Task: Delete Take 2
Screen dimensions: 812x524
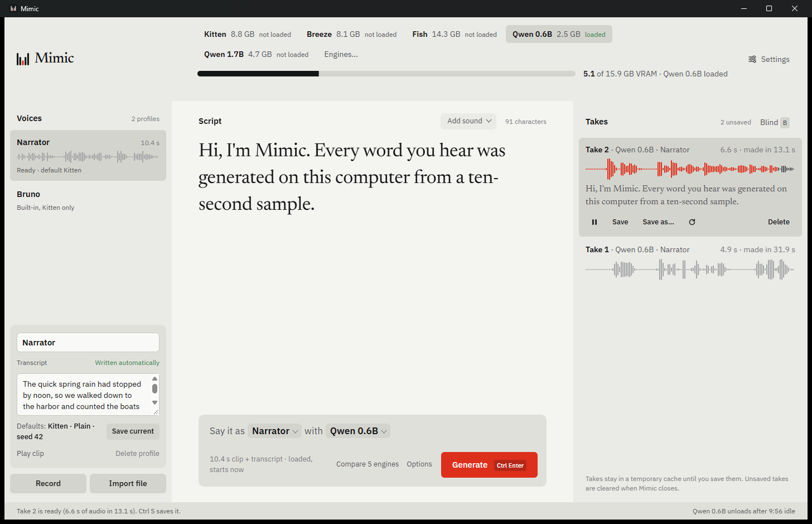Action: tap(779, 222)
